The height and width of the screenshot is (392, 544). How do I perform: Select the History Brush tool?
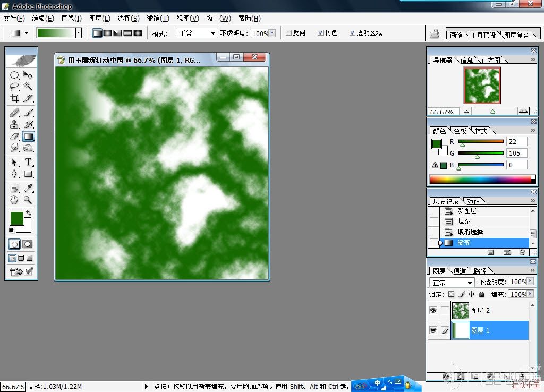pyautogui.click(x=28, y=124)
